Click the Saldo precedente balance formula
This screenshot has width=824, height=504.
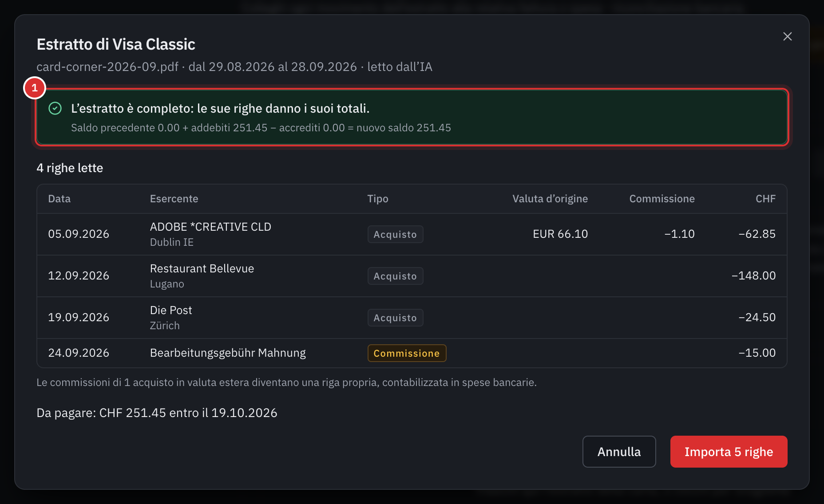click(261, 128)
